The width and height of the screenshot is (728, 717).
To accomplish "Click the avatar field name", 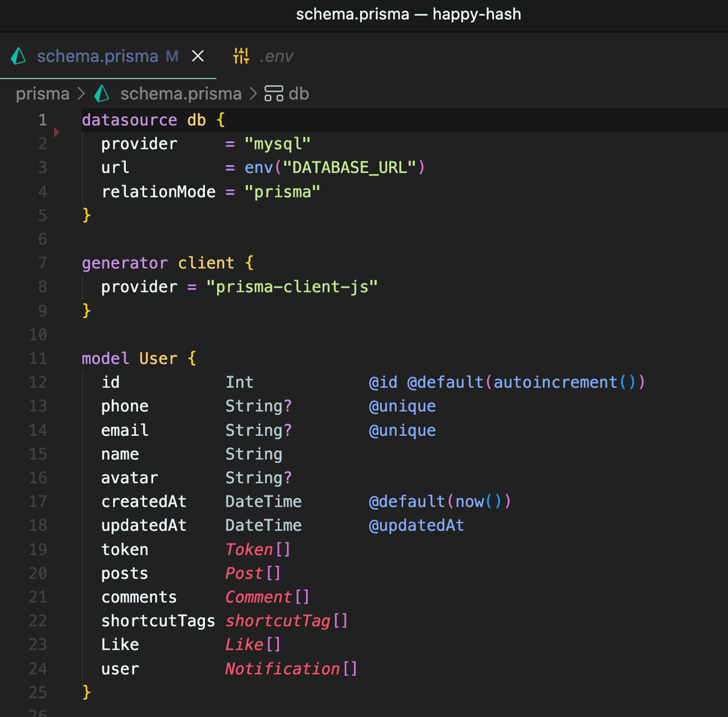I will click(x=129, y=478).
